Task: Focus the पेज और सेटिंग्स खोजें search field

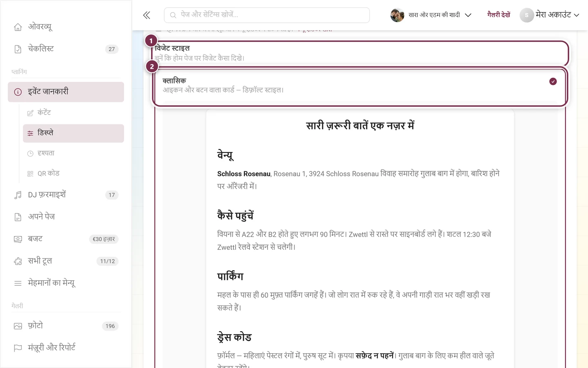Action: click(x=267, y=15)
